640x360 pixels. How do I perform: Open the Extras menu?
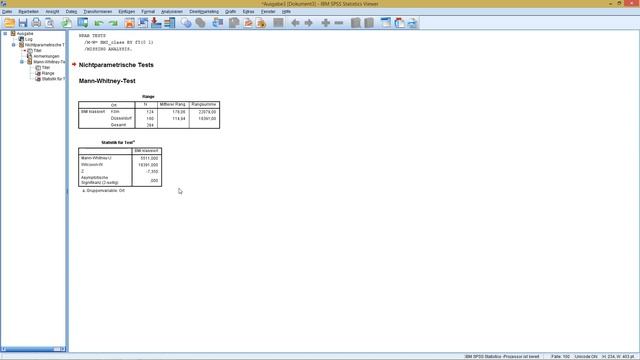pyautogui.click(x=248, y=11)
